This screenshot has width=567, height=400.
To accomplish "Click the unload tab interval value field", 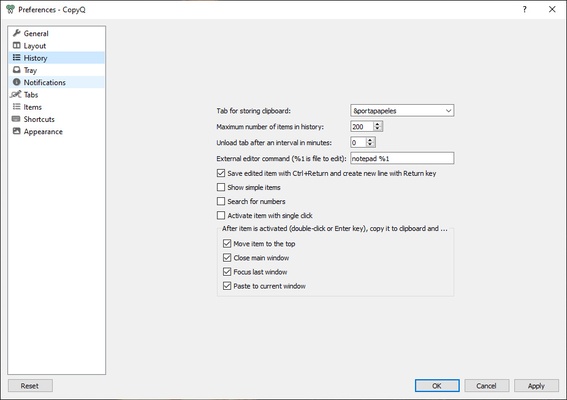I will [x=358, y=142].
